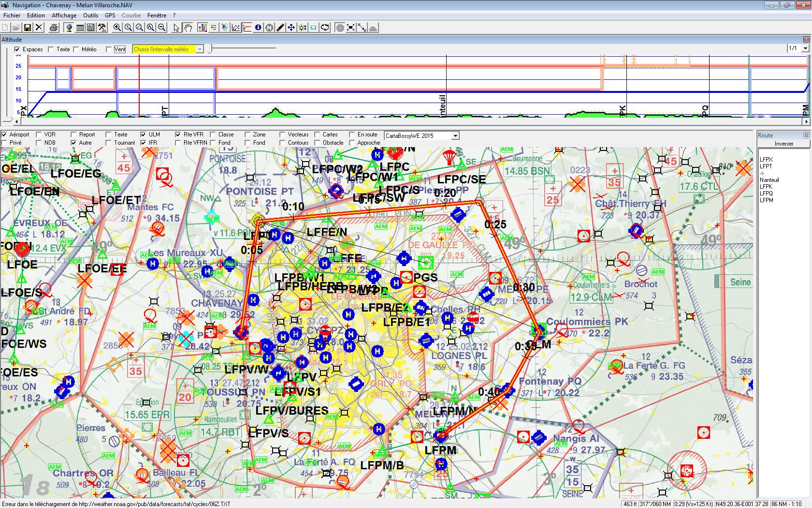Click the Print icon in toolbar
812x508 pixels.
tap(54, 28)
